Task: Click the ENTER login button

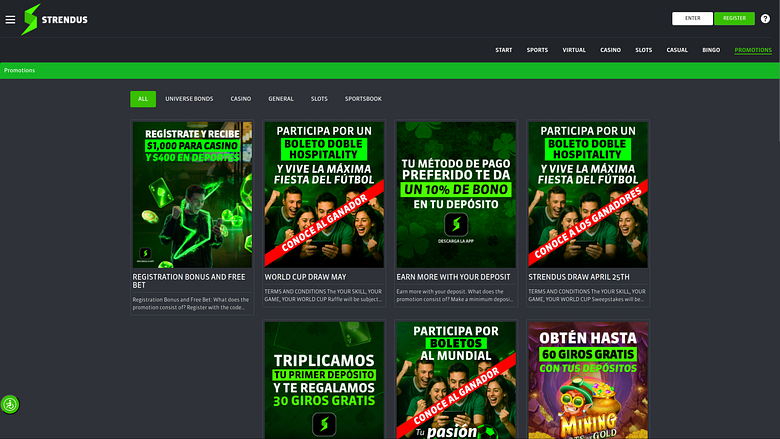Action: tap(692, 18)
